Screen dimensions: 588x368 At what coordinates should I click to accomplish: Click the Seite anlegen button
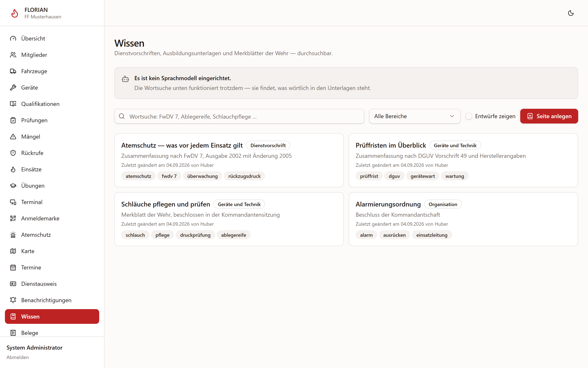click(x=549, y=116)
